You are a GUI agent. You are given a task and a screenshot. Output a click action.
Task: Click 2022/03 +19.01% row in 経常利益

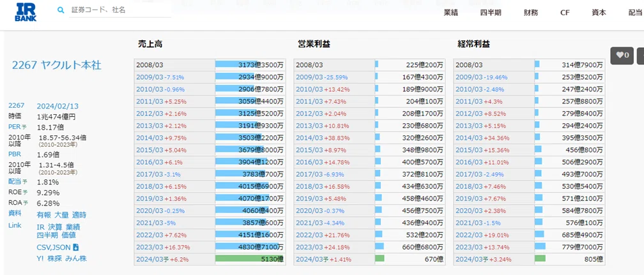[x=529, y=235]
